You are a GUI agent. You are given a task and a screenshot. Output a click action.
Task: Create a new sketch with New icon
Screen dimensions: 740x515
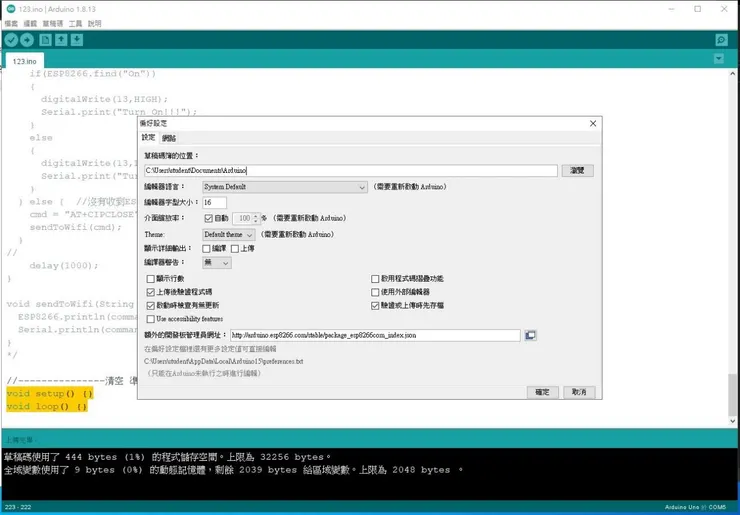[45, 40]
